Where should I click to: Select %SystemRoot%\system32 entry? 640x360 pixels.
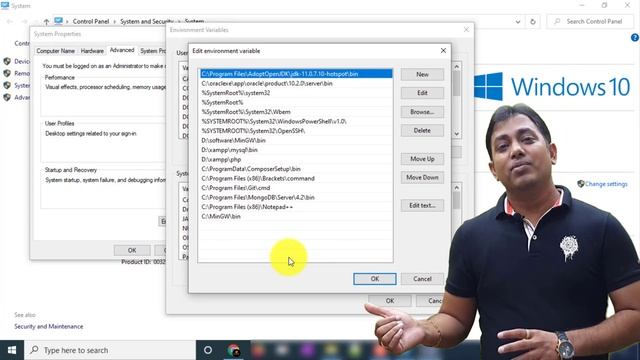(x=296, y=93)
